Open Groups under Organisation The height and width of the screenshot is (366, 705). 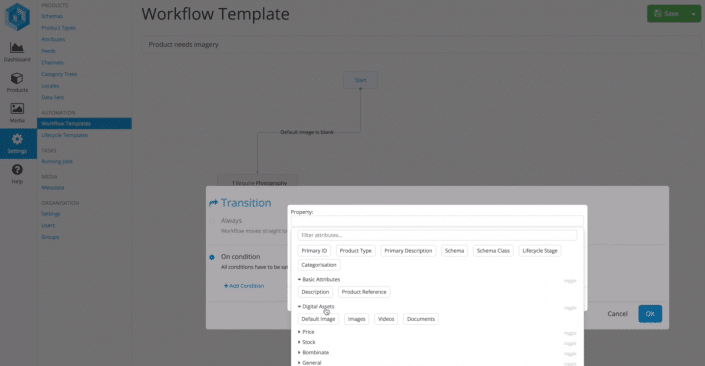(x=50, y=237)
